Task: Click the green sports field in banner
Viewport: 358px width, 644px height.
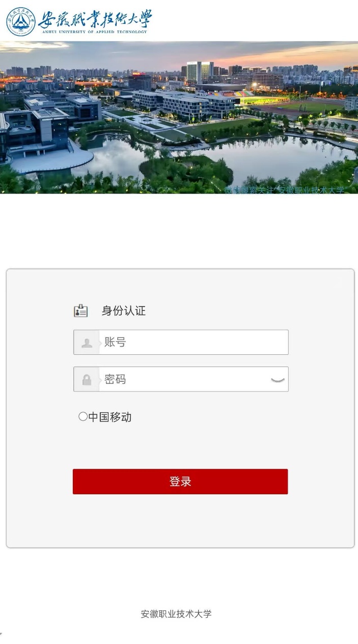Action: [x=311, y=108]
